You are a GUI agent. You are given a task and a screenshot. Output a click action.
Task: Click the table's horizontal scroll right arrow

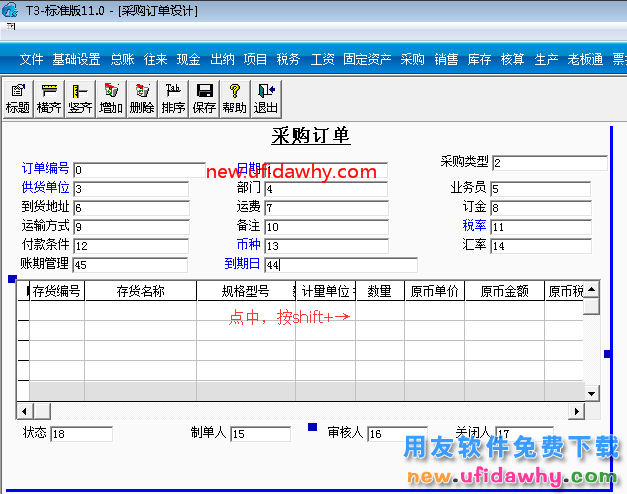click(x=576, y=411)
